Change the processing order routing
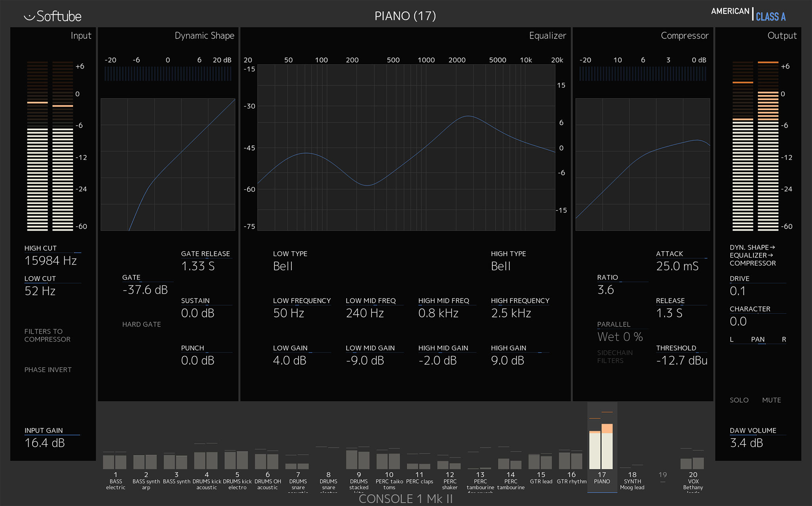Viewport: 812px width, 506px height. tap(753, 255)
